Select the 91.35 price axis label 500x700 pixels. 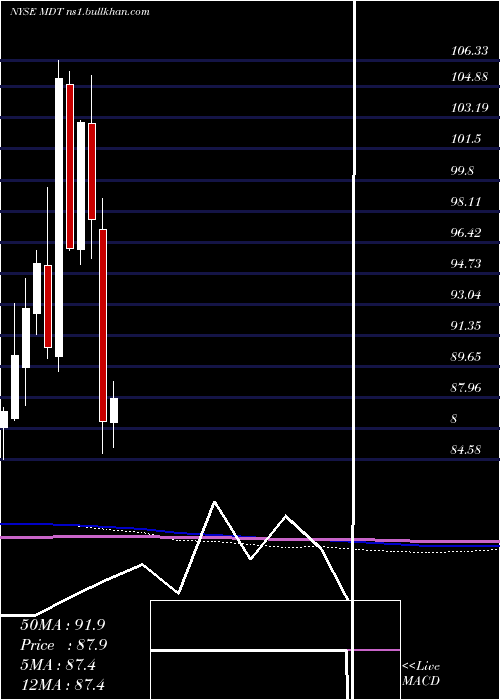(466, 326)
